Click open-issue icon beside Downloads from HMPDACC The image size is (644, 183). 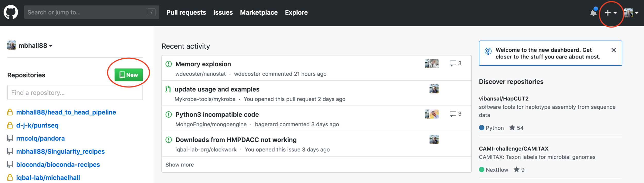[x=168, y=140]
